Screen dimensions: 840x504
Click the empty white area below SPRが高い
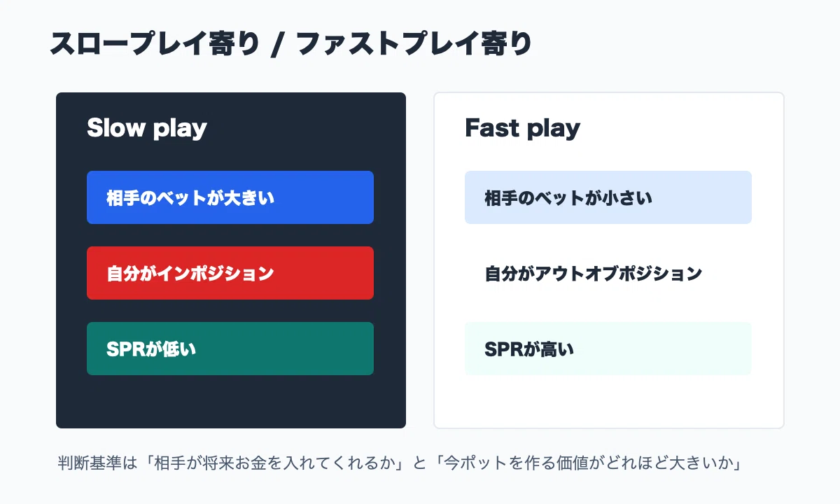click(608, 401)
